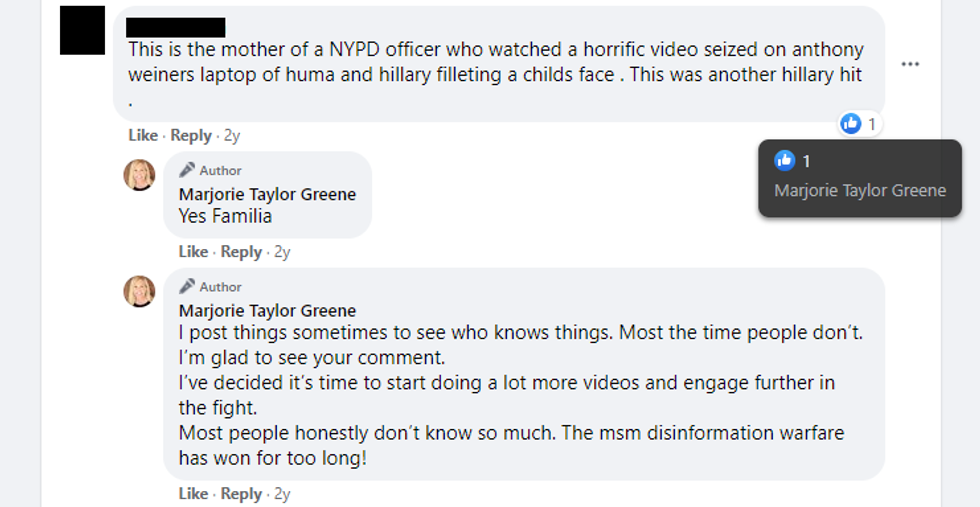Reply to the "Yes Familia" comment
980x507 pixels.
[241, 252]
